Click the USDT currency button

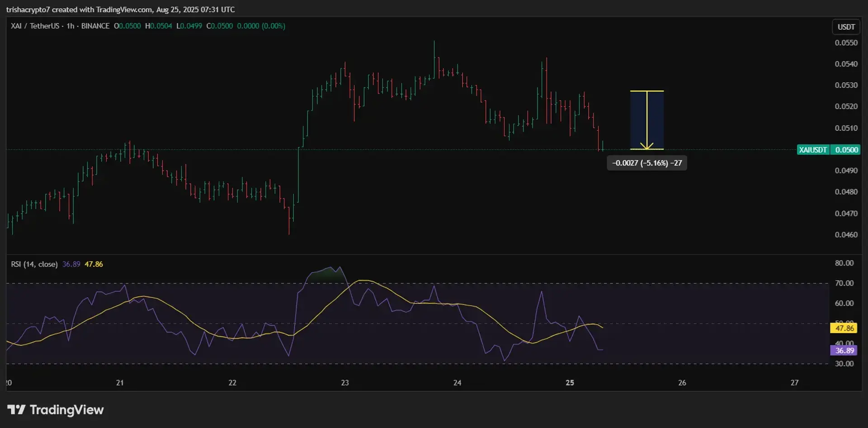(x=846, y=27)
